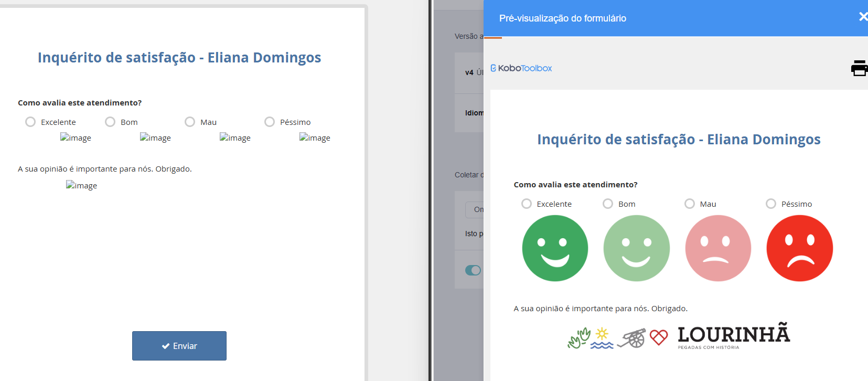The height and width of the screenshot is (381, 868).
Task: Close the Pré-visualização do formulário panel
Action: tap(862, 17)
